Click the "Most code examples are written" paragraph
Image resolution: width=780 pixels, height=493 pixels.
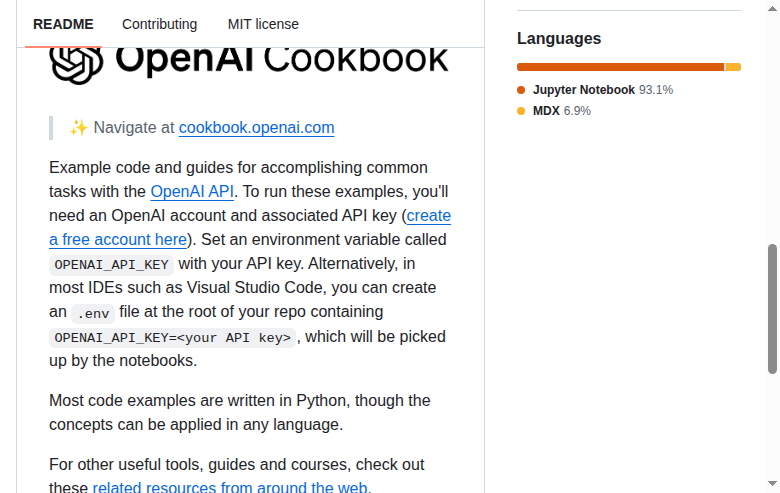pos(240,412)
